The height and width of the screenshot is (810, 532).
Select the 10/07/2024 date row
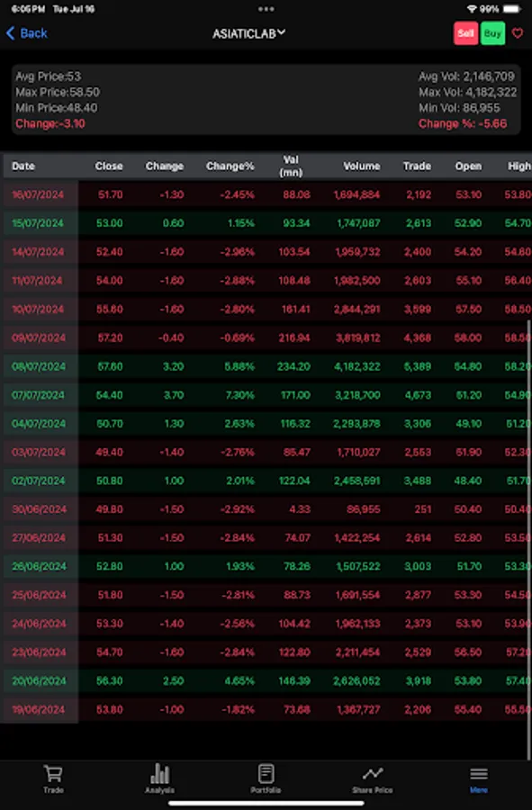(266, 309)
